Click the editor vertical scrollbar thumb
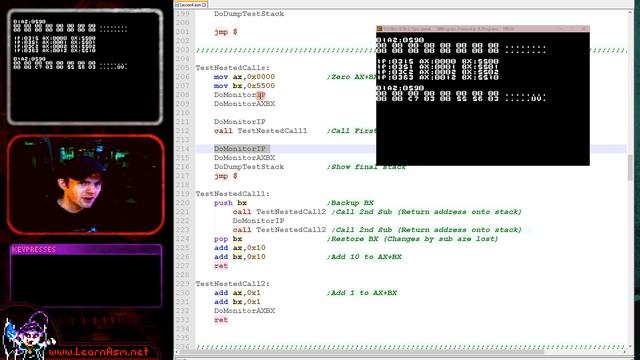Viewport: 640px width, 360px height. click(x=630, y=167)
